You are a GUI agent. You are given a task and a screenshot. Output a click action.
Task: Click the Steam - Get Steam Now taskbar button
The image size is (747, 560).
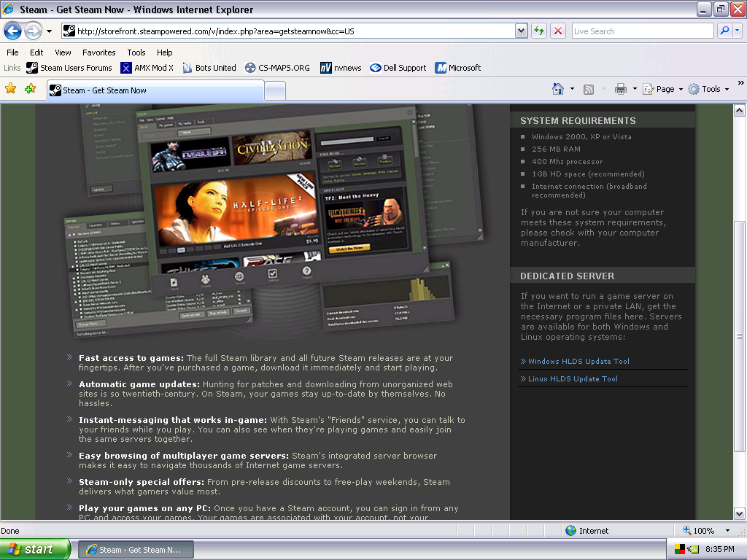135,550
